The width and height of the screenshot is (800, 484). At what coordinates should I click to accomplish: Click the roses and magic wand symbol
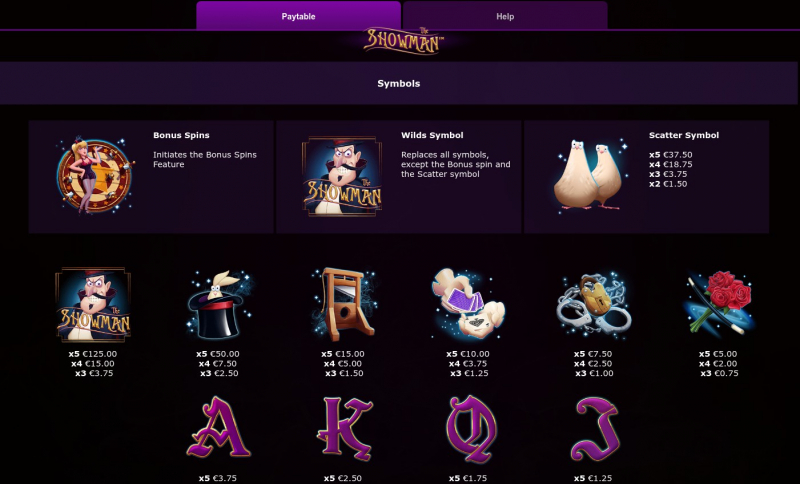pyautogui.click(x=718, y=304)
